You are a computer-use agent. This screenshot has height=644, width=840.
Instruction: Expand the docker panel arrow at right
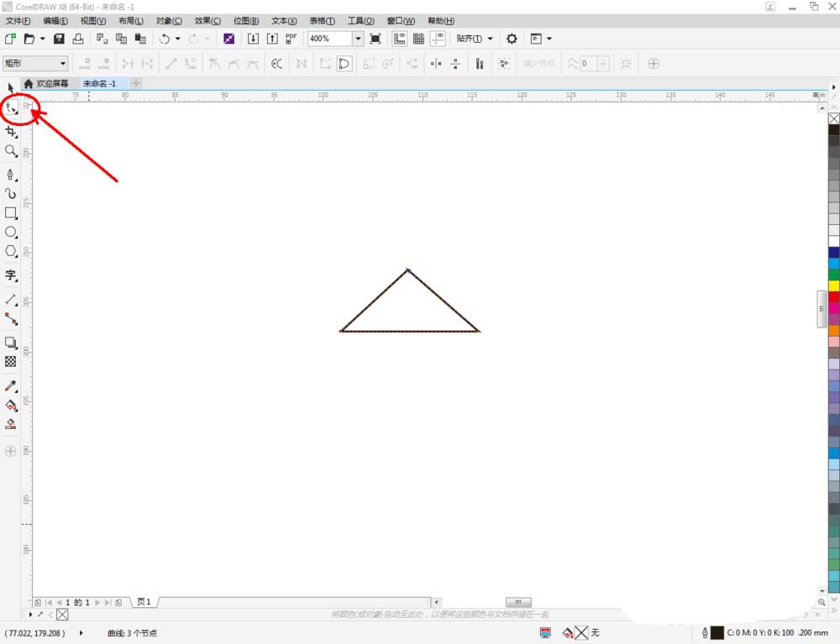pos(833,86)
